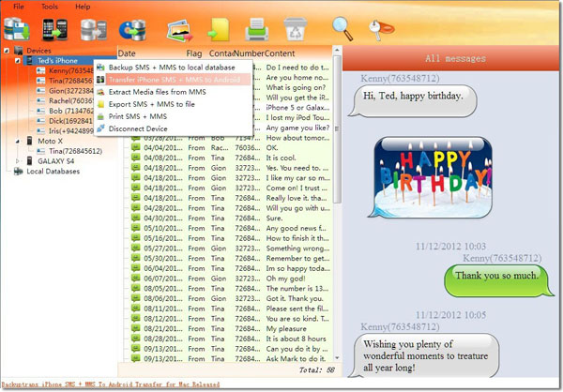Open the File menu
Screen dimensions: 563x392
19,7
